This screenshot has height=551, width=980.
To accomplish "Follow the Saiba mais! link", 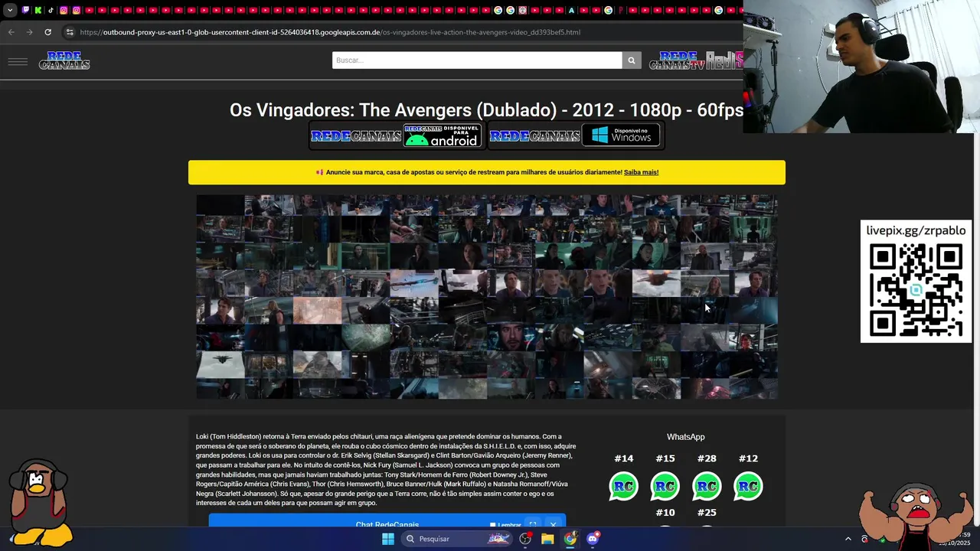I will tap(641, 172).
